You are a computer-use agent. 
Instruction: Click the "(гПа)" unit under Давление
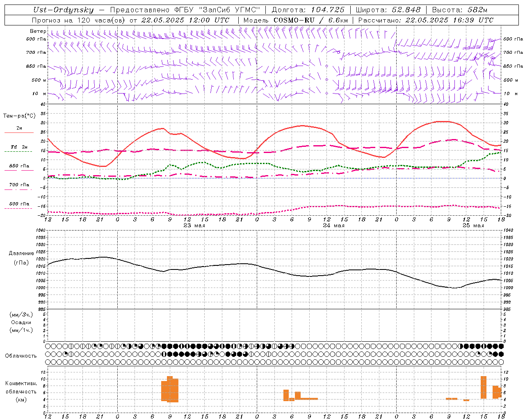[21, 262]
